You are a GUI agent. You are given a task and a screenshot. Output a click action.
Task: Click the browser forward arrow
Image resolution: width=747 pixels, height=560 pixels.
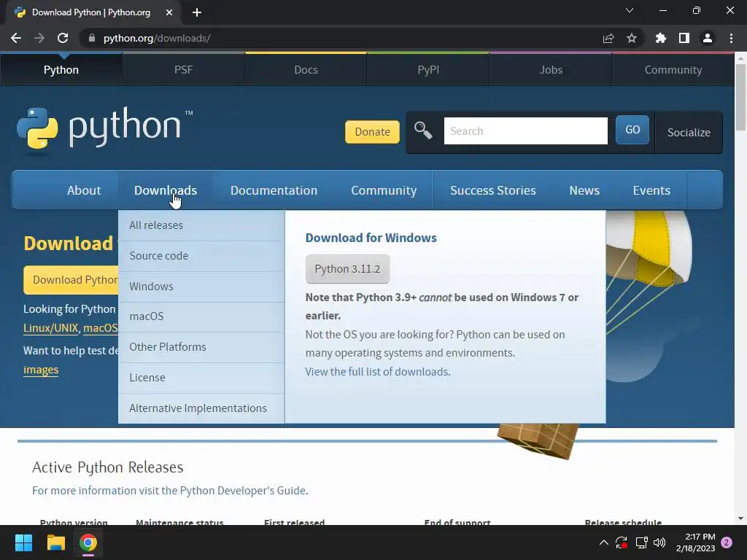point(39,38)
